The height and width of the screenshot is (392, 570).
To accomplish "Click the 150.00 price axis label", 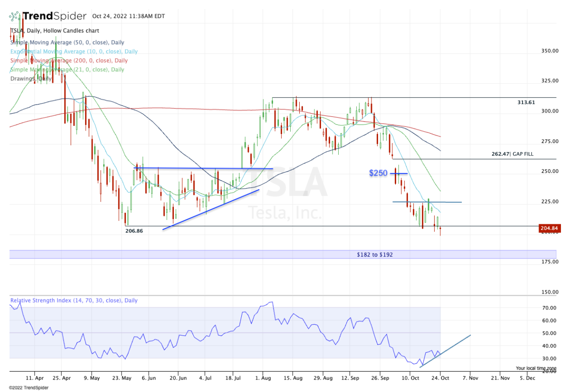I will pos(550,293).
